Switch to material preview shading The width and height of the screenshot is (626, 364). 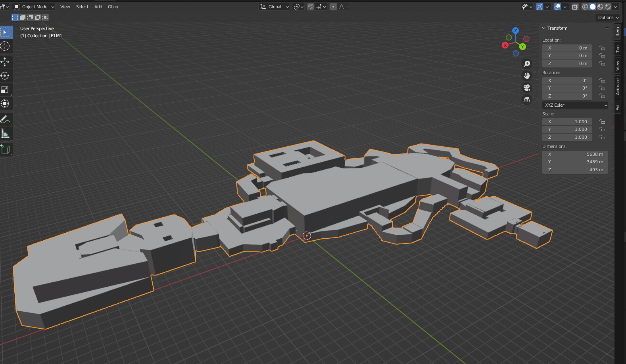coord(600,7)
